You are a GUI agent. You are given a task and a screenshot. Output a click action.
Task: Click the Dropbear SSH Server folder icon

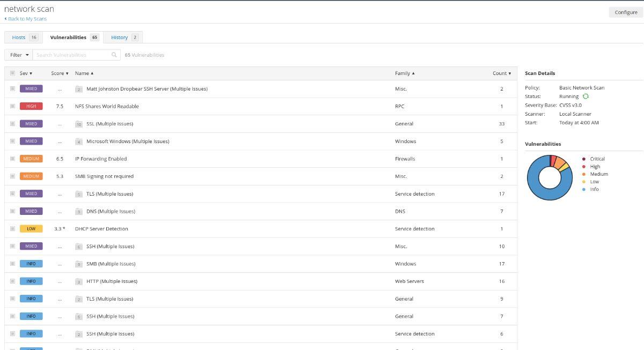(x=79, y=89)
